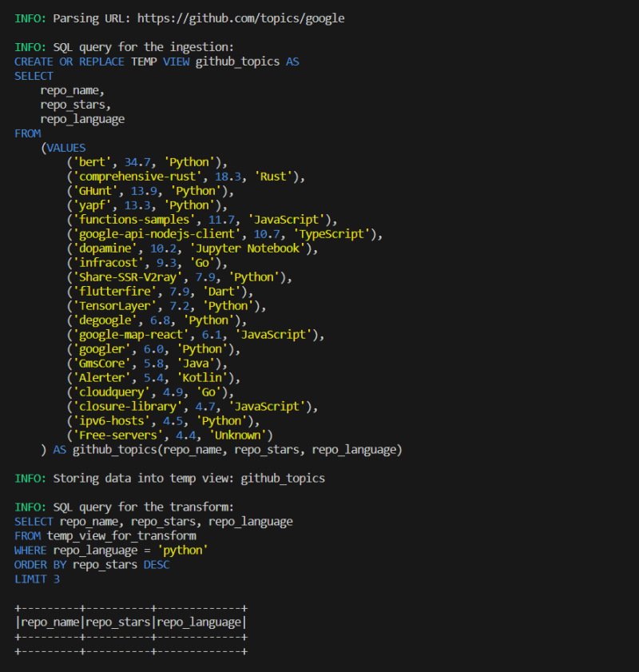Click 'SQL query for the ingestion:' line
The height and width of the screenshot is (672, 639).
point(144,47)
